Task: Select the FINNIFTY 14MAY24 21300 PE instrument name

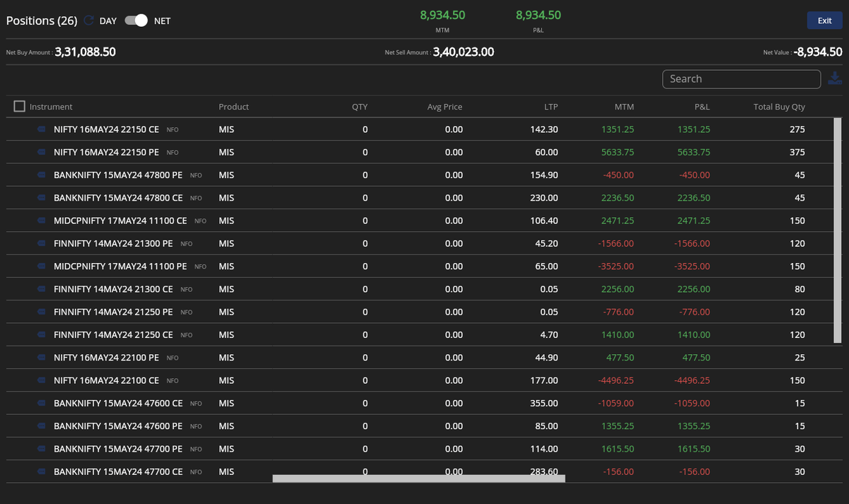Action: pyautogui.click(x=113, y=244)
